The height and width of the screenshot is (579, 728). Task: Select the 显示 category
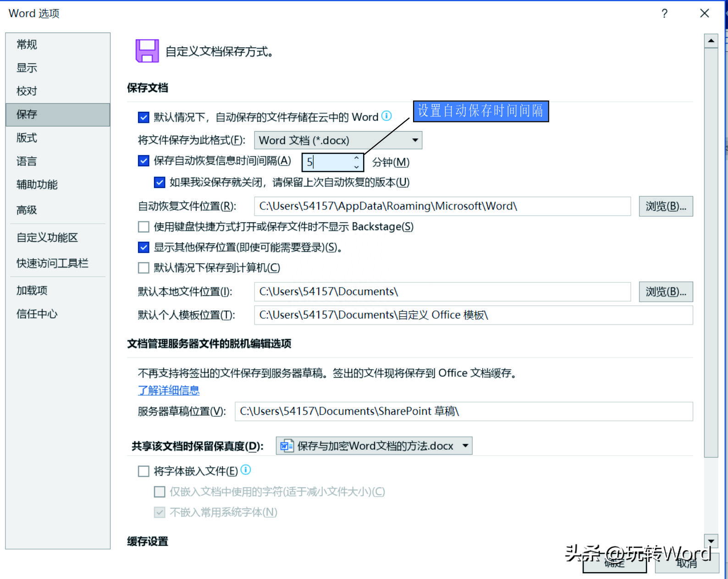tap(58, 68)
